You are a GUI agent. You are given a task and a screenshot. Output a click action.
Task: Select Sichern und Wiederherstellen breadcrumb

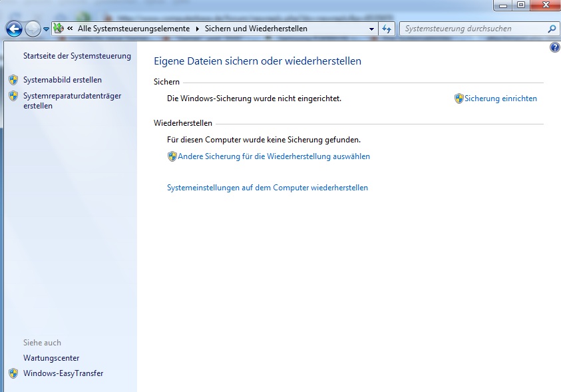pyautogui.click(x=256, y=29)
